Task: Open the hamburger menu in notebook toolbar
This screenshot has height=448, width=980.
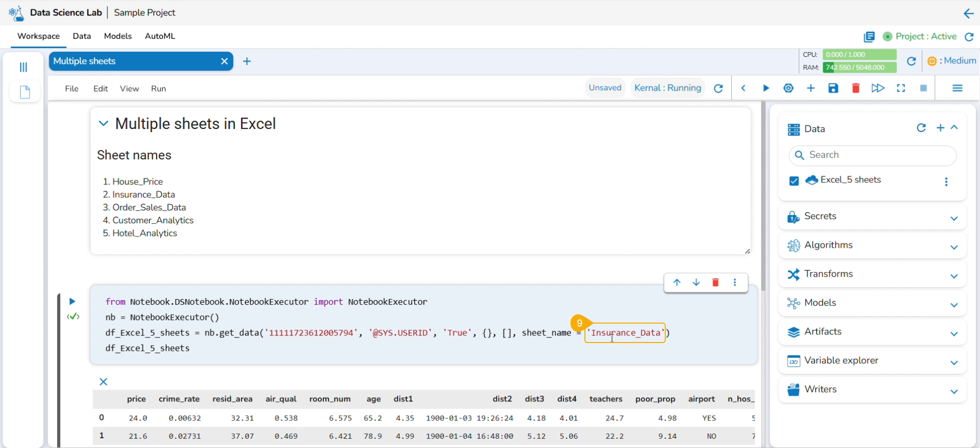Action: tap(957, 88)
